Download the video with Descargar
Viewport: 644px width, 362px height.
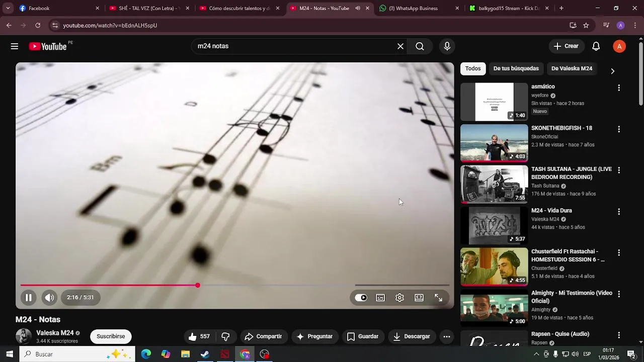412,336
